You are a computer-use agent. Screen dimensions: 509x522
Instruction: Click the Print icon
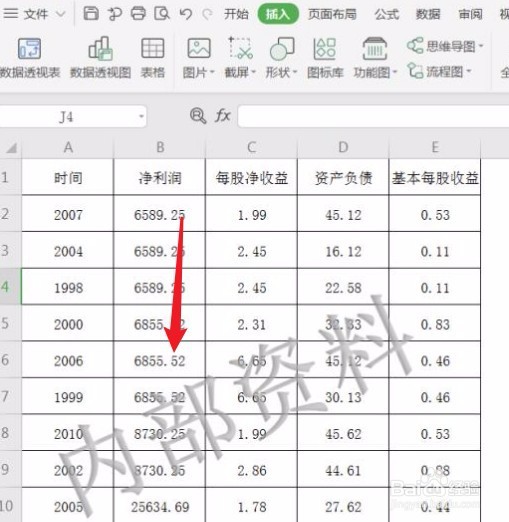click(x=138, y=14)
